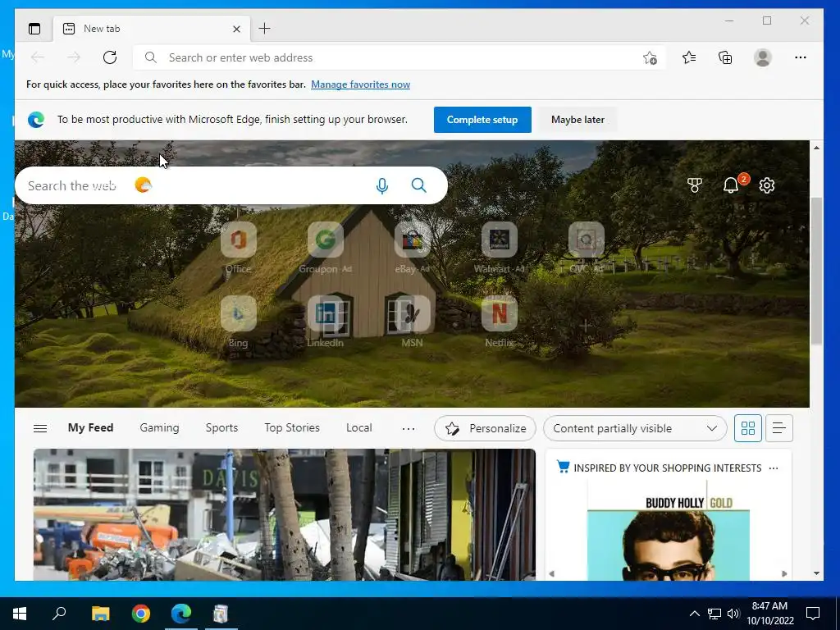
Task: Dismiss with Maybe later button
Action: click(x=577, y=120)
